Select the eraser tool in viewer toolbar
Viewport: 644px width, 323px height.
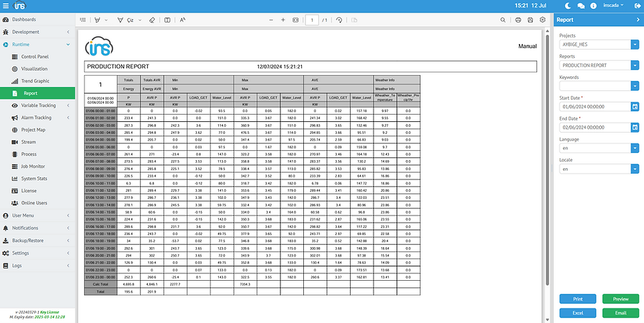tap(151, 20)
